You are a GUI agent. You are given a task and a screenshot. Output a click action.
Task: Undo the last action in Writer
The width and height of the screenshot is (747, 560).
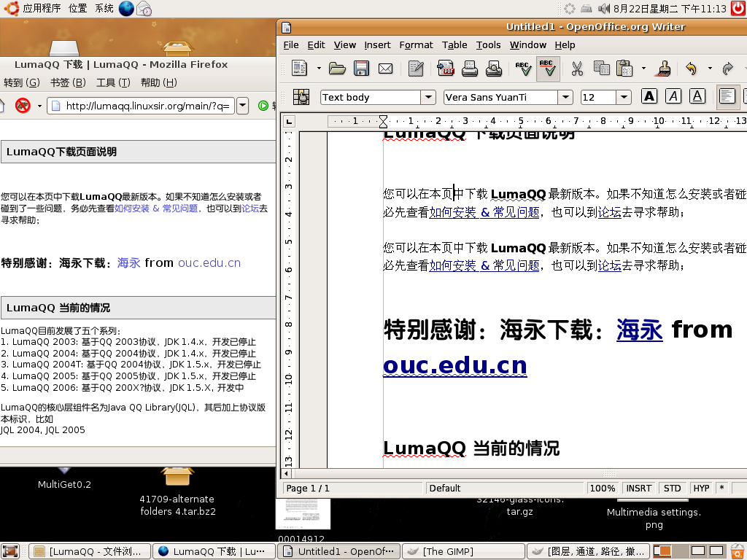coord(692,69)
